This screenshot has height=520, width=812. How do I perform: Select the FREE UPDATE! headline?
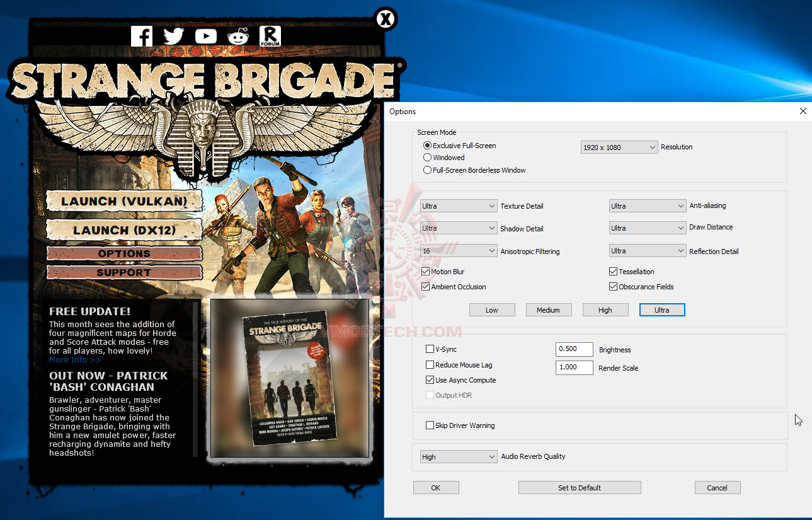pyautogui.click(x=90, y=311)
